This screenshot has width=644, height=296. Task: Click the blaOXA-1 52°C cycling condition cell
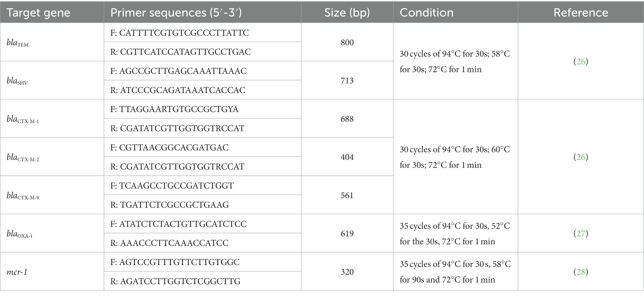(x=455, y=233)
